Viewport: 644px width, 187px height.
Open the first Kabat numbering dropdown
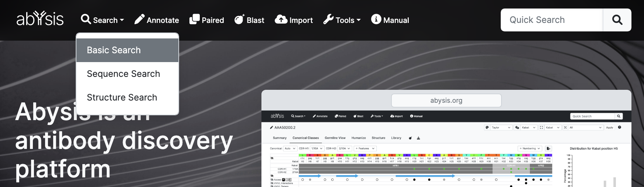529,127
